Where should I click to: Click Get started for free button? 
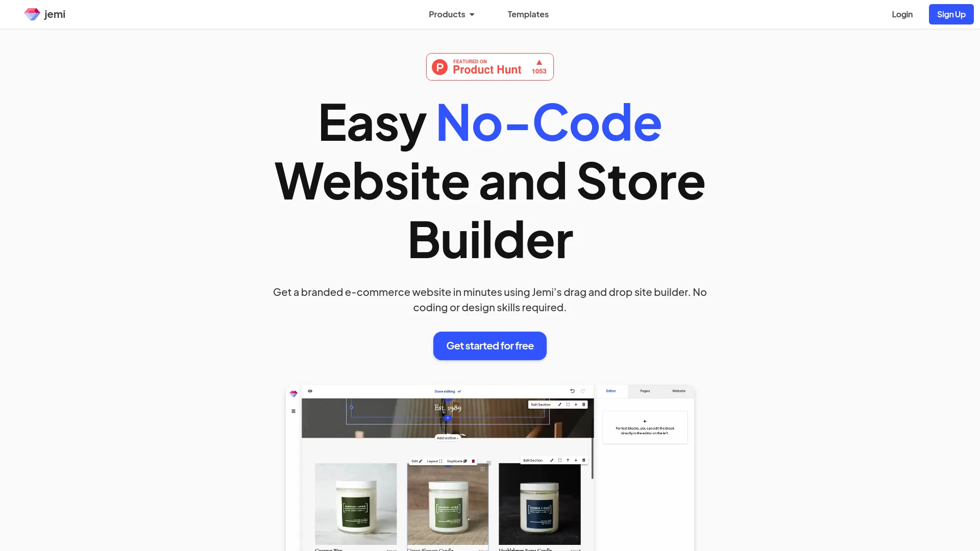pos(490,346)
